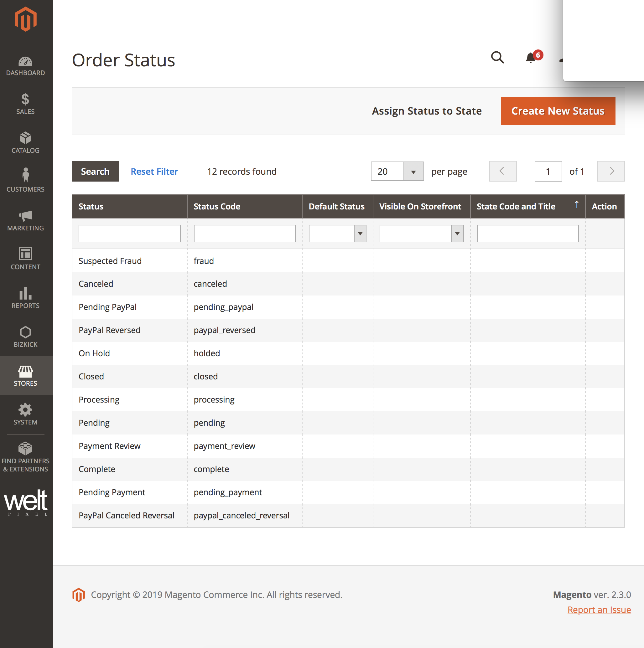The height and width of the screenshot is (648, 644).
Task: Open the per-page records dropdown
Action: pos(413,172)
